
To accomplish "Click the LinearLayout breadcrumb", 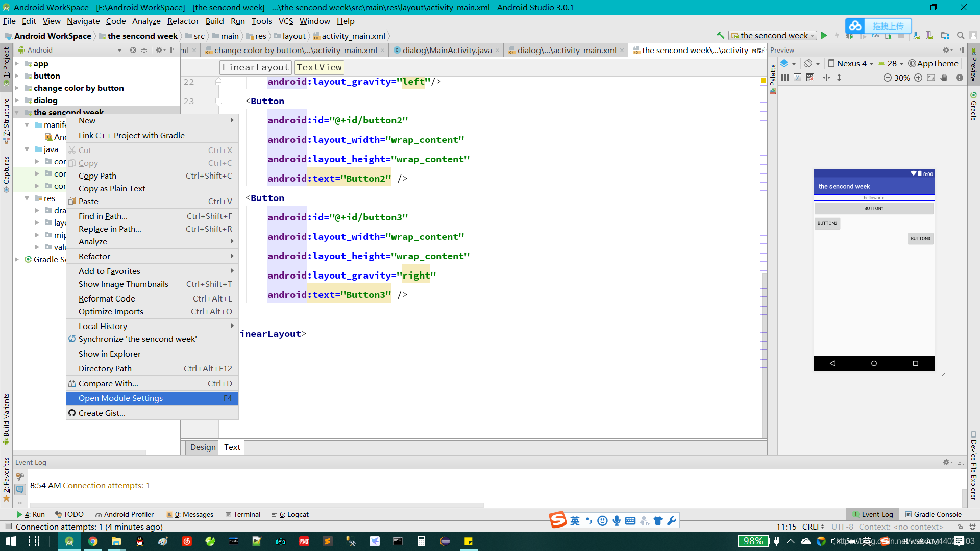I will coord(256,67).
